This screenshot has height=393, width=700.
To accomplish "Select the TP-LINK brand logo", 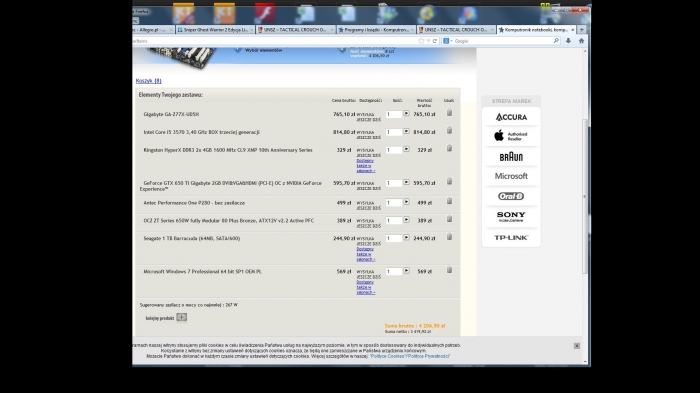I will pos(511,238).
